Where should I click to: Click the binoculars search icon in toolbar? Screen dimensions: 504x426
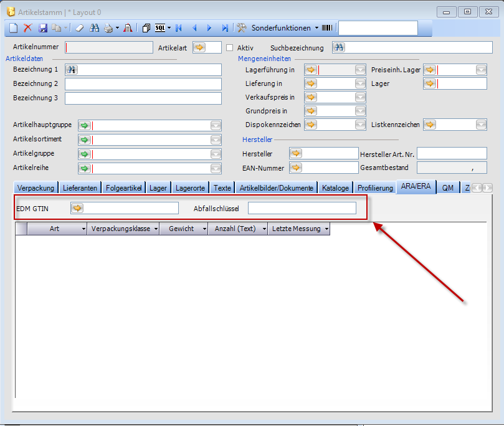pyautogui.click(x=95, y=28)
